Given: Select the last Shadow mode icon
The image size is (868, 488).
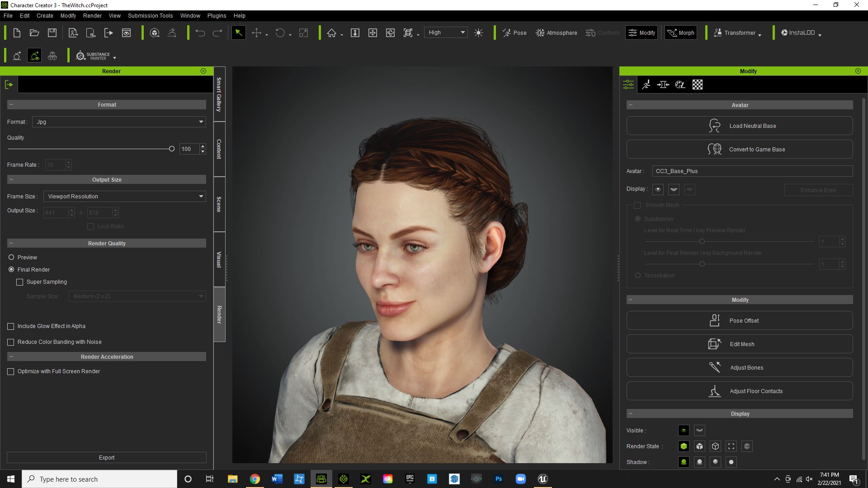Looking at the screenshot, I should tap(731, 462).
